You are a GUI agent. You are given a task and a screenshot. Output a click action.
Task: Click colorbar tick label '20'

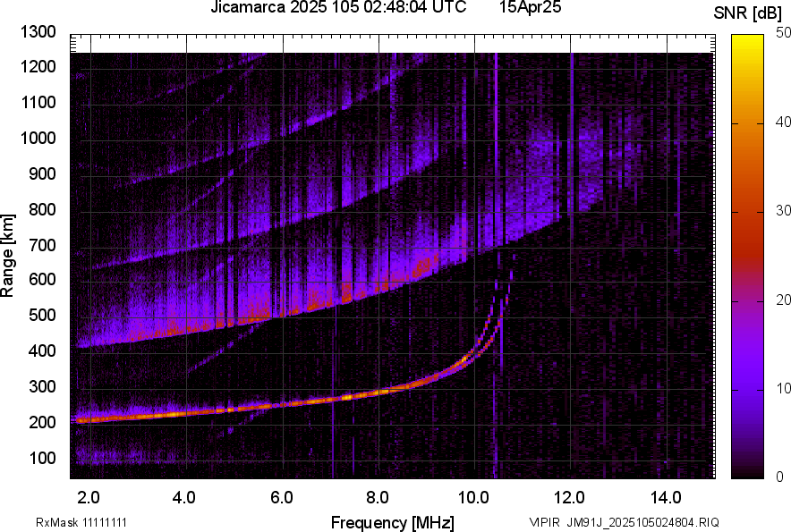tap(783, 300)
